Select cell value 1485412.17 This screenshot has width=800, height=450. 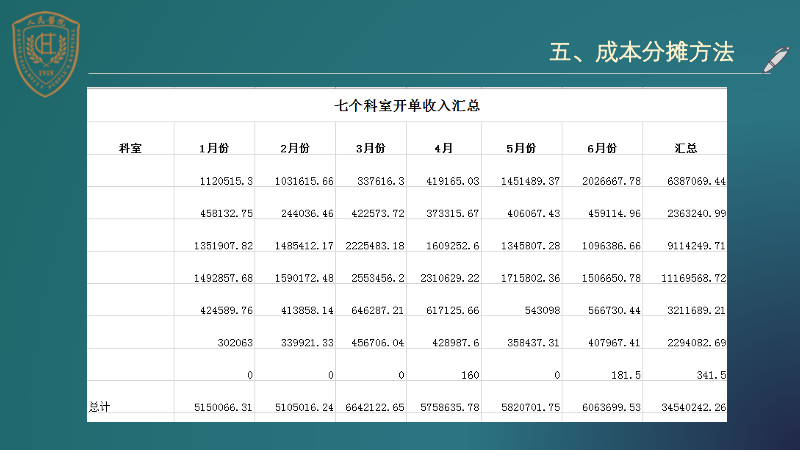point(304,246)
